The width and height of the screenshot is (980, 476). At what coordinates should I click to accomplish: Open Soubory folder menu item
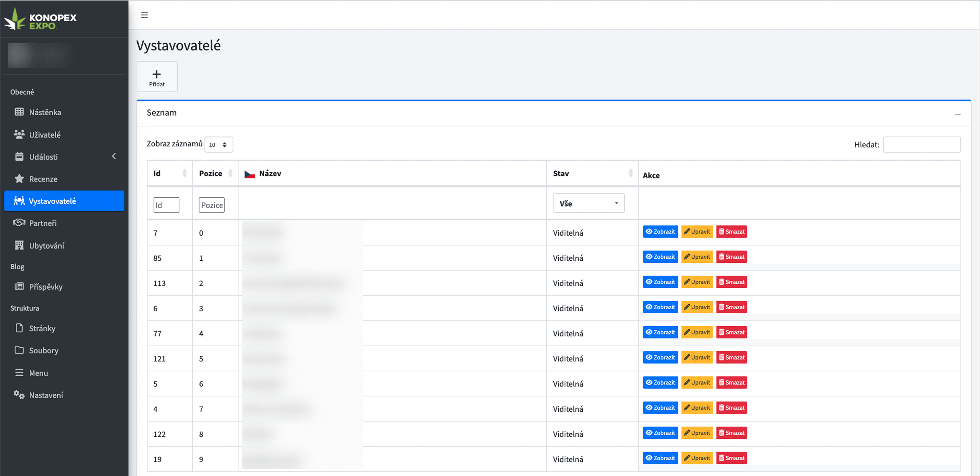(43, 350)
